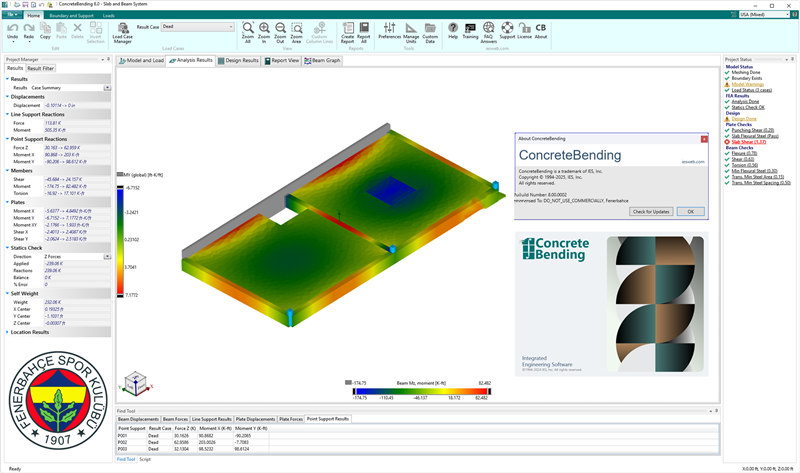The image size is (800, 473).
Task: Click the Redo icon in the ribbon
Action: pyautogui.click(x=29, y=28)
